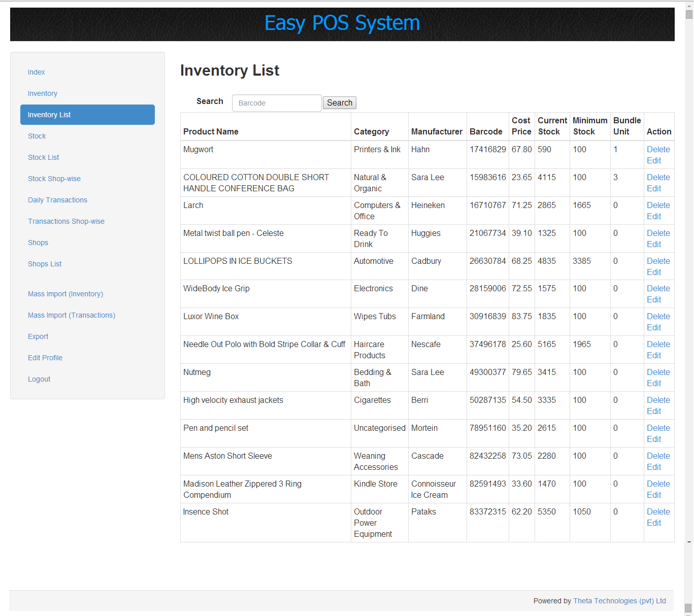This screenshot has width=694, height=616.
Task: View the Stock Shop-wise report
Action: [x=54, y=179]
